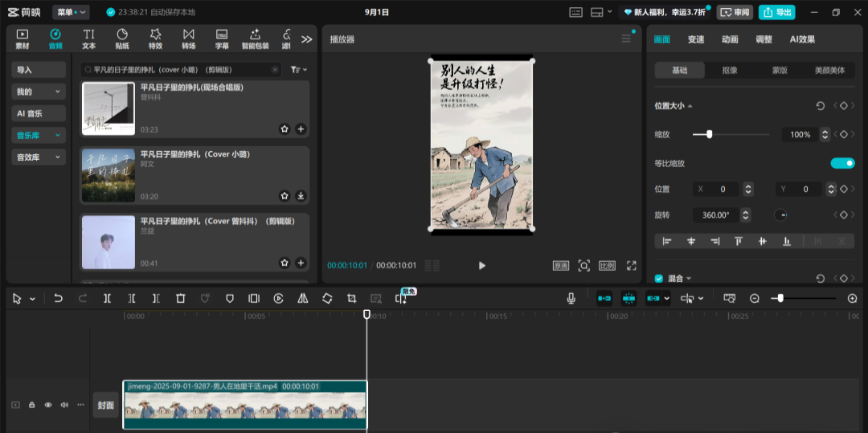Select the 美颜美体 beauty sub-tab
This screenshot has height=433, width=868.
(x=829, y=70)
